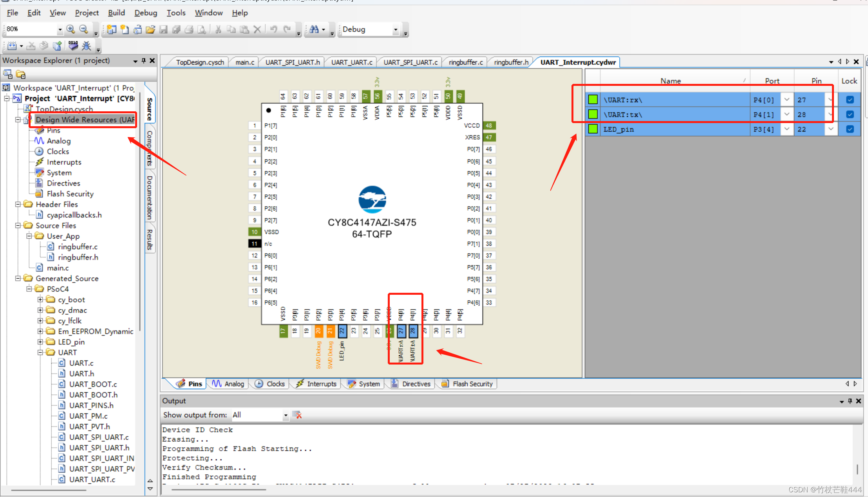Expand the cy_boot folder in the tree
The image size is (868, 497).
coord(41,299)
